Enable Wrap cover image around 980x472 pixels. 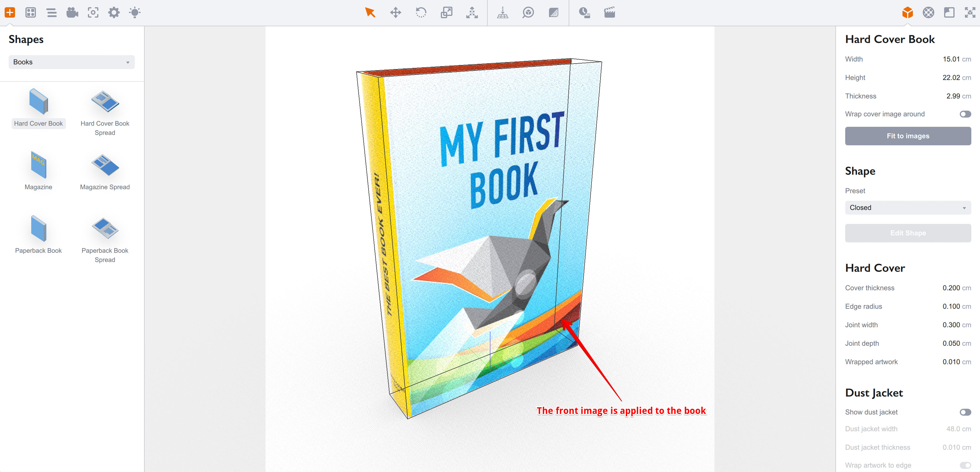[965, 114]
